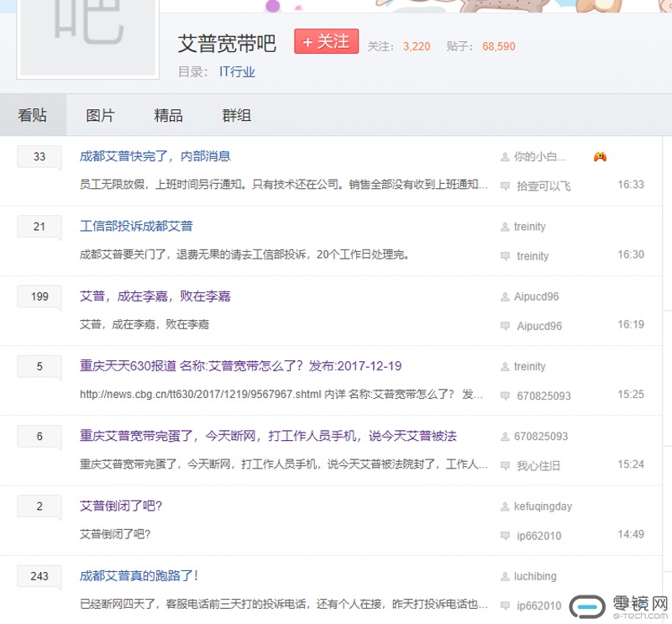Click preview text 员工无限放假，上班时间另行通知

(x=284, y=184)
